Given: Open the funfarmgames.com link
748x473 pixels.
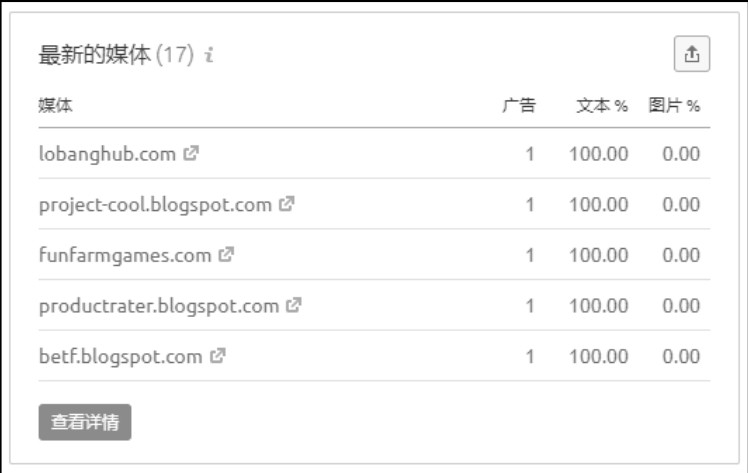Looking at the screenshot, I should 125,255.
